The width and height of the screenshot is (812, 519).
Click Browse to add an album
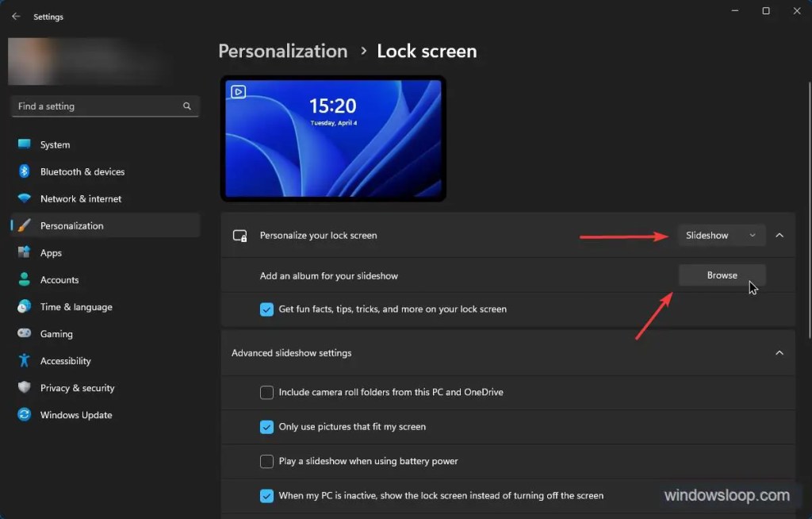(x=722, y=275)
